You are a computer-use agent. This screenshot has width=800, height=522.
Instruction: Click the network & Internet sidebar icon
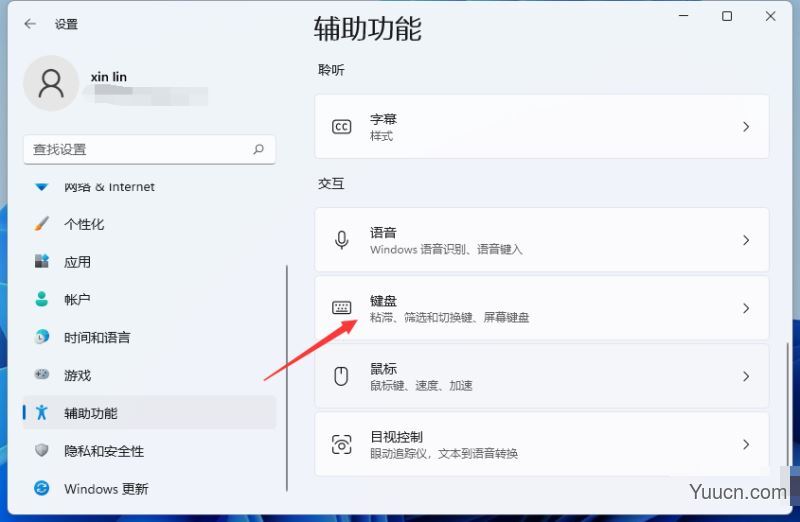(x=41, y=187)
